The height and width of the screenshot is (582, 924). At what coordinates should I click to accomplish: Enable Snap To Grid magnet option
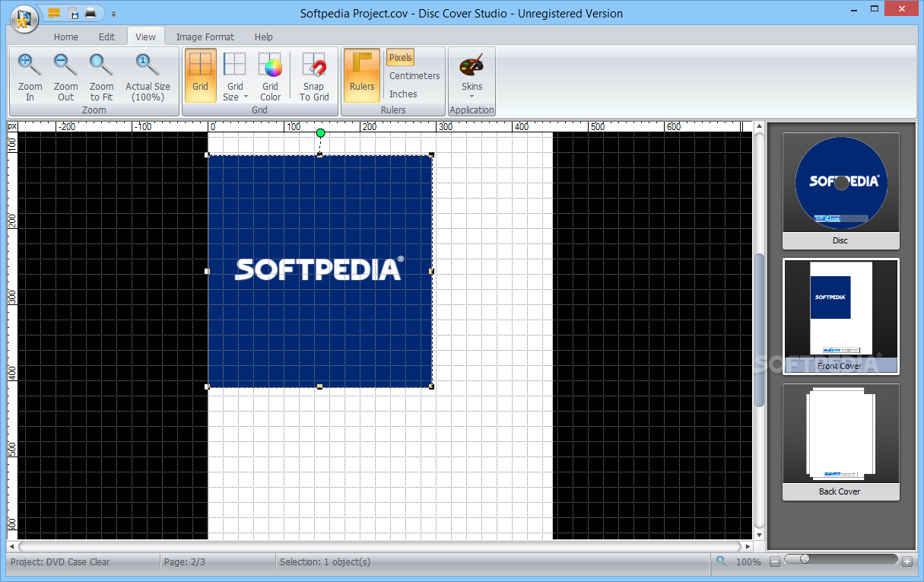(x=314, y=76)
